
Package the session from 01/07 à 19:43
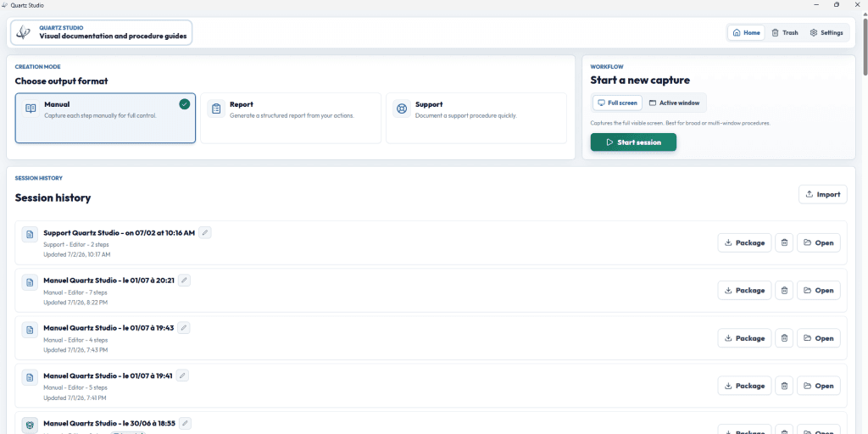tap(744, 338)
